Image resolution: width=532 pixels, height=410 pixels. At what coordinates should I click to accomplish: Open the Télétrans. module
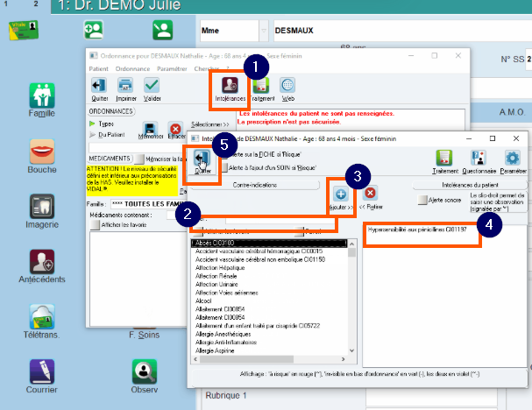pos(42,322)
